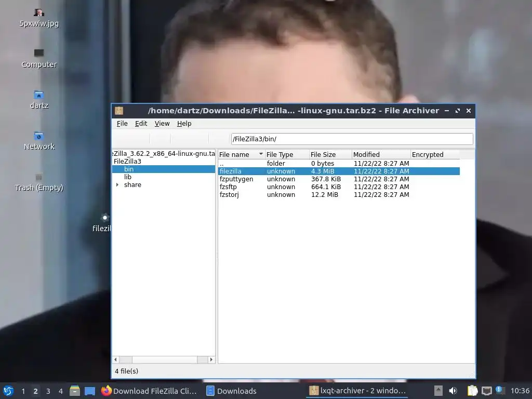532x399 pixels.
Task: Select the bin folder in the tree
Action: coord(129,169)
